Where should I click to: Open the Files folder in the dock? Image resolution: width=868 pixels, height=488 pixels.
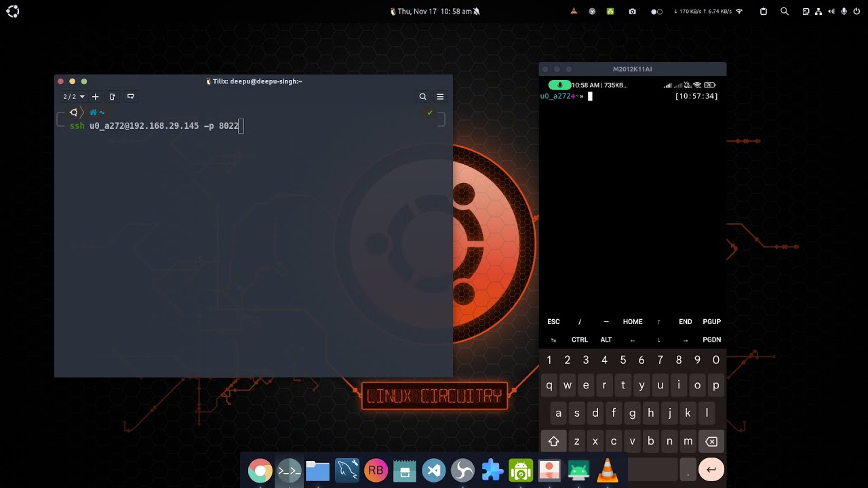(x=317, y=470)
